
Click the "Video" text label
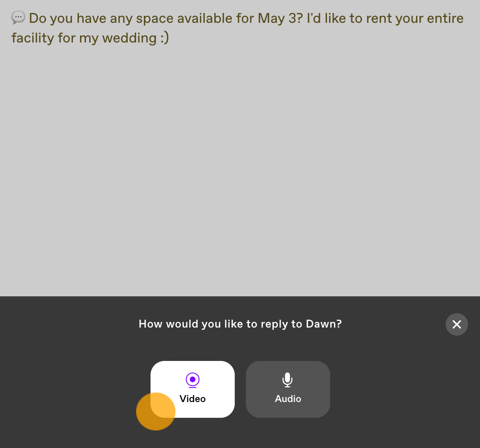tap(193, 399)
